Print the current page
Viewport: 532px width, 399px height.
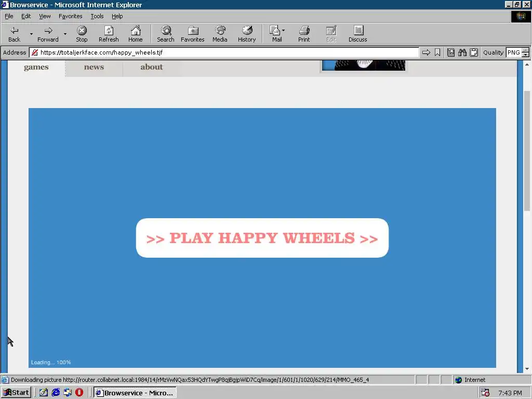tap(304, 34)
